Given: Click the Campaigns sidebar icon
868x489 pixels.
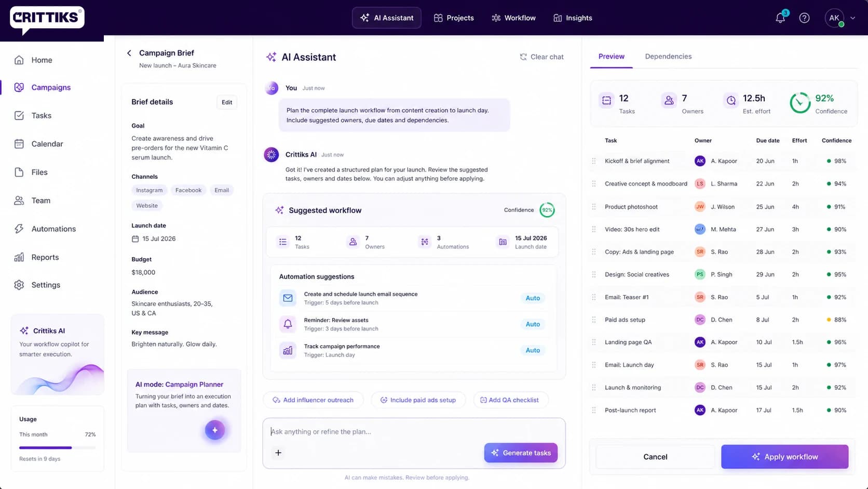Looking at the screenshot, I should (19, 87).
